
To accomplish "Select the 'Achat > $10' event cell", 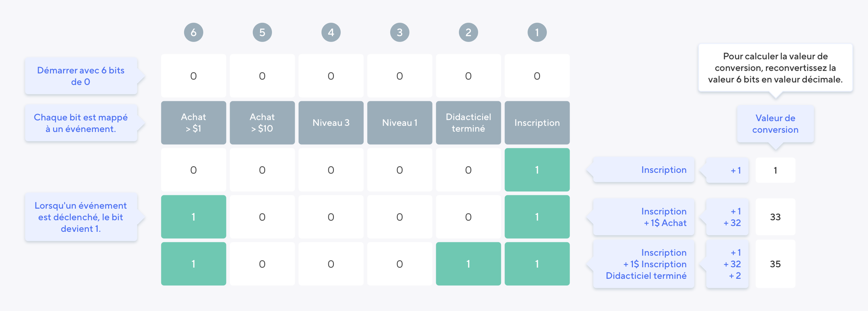I will click(x=262, y=123).
